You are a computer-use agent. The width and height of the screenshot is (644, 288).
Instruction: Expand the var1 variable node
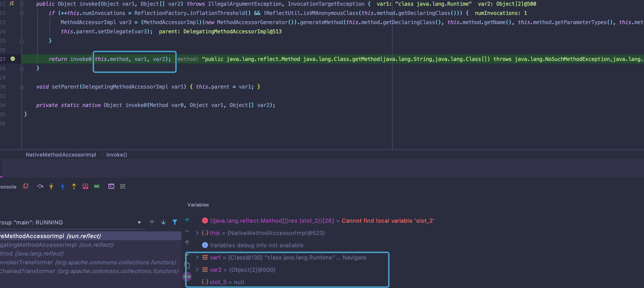[x=197, y=258]
